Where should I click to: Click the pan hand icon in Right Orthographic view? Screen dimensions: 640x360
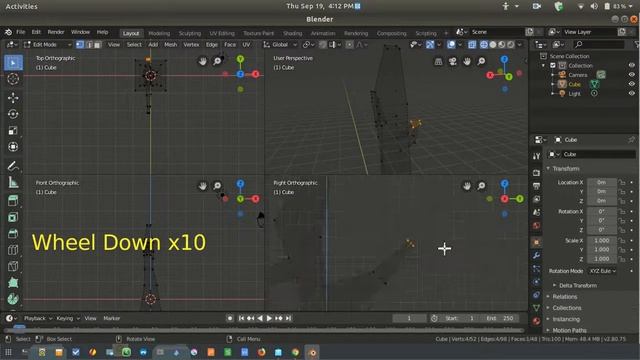pyautogui.click(x=467, y=186)
